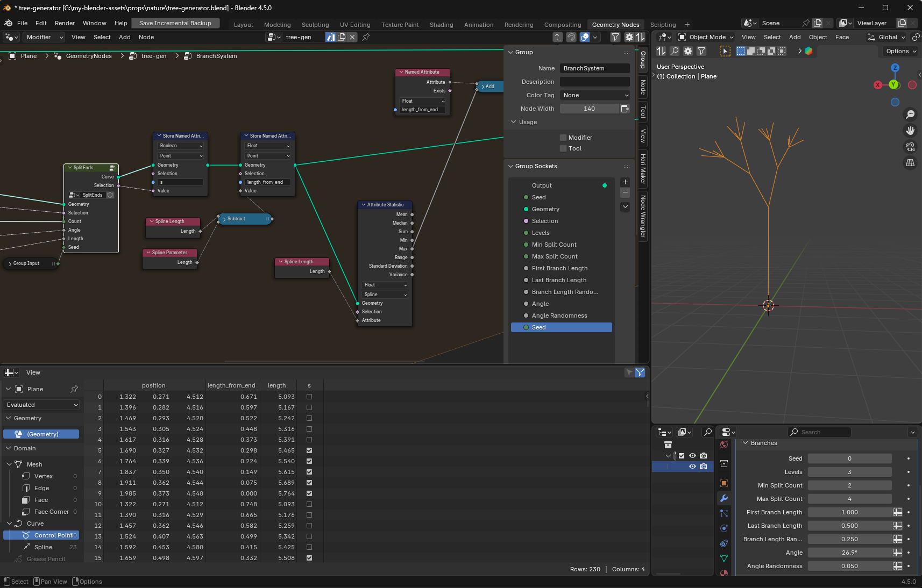Enable the Tool usage checkbox
Screen dimensions: 922x588
(563, 148)
